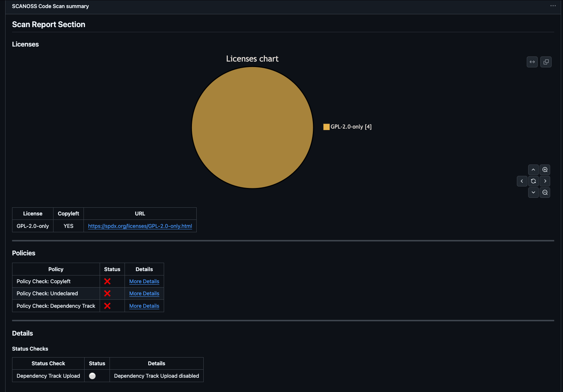This screenshot has height=392, width=563.
Task: Click the 'Scan Report Section' heading
Action: pos(49,25)
